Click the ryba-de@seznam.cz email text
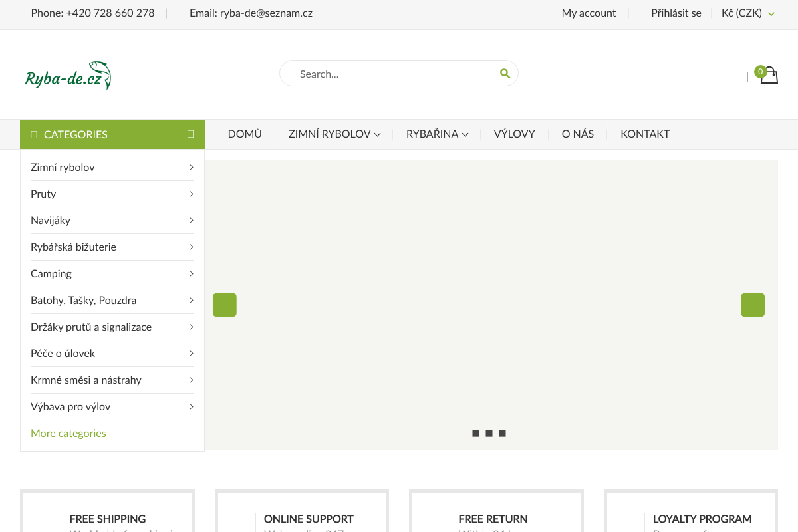 tap(266, 13)
